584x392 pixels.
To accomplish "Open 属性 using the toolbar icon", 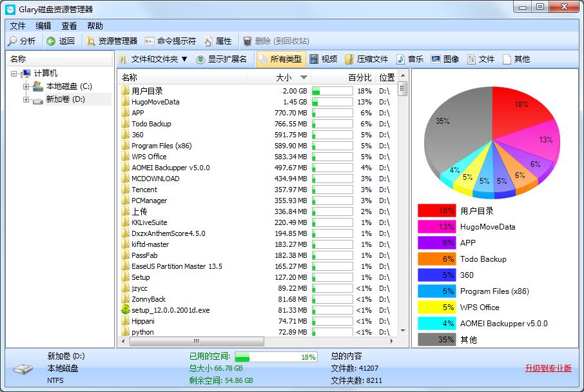I will tap(217, 41).
